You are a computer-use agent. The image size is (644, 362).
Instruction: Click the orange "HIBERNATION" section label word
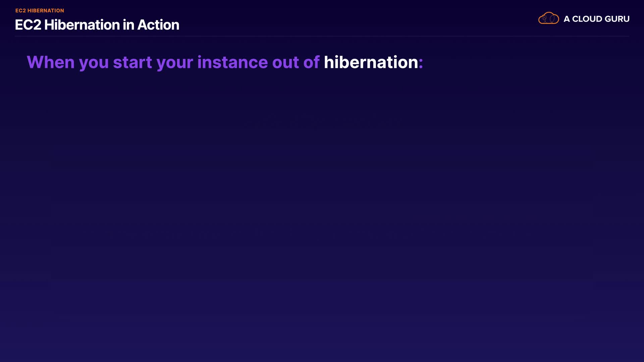pyautogui.click(x=46, y=11)
